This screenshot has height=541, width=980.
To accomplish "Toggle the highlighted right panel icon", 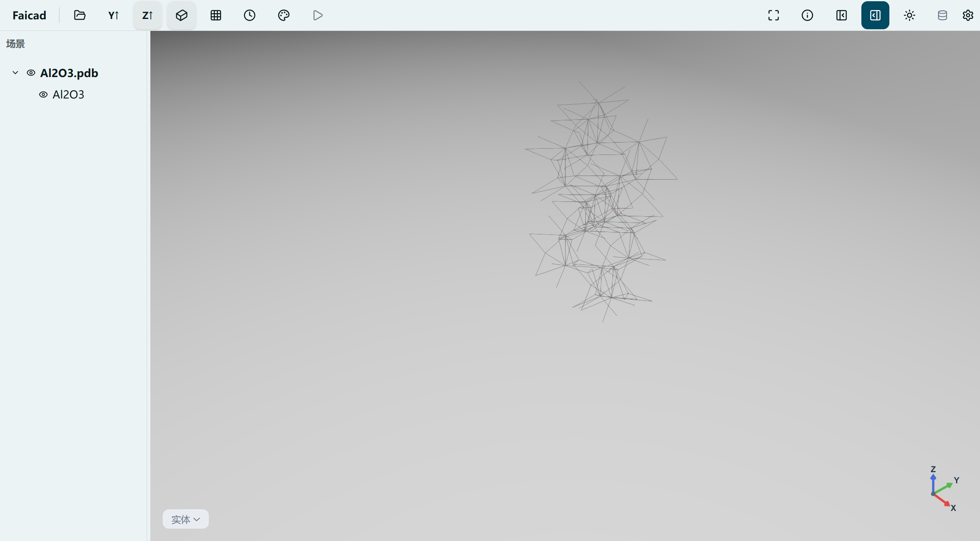I will [x=875, y=15].
